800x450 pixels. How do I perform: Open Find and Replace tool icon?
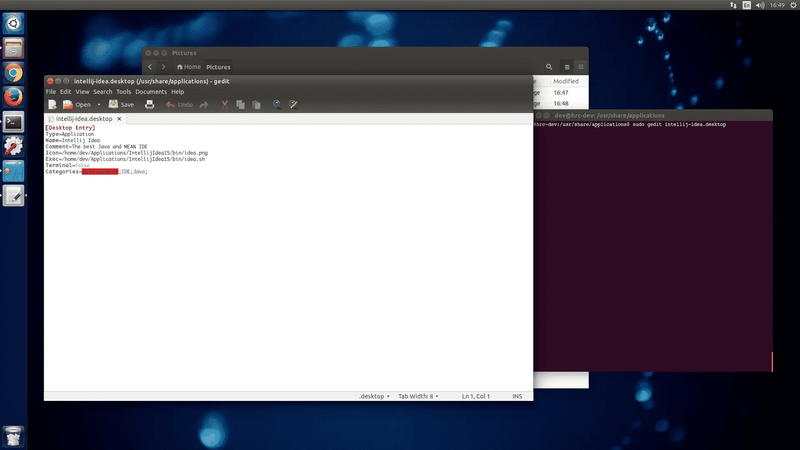tap(294, 104)
